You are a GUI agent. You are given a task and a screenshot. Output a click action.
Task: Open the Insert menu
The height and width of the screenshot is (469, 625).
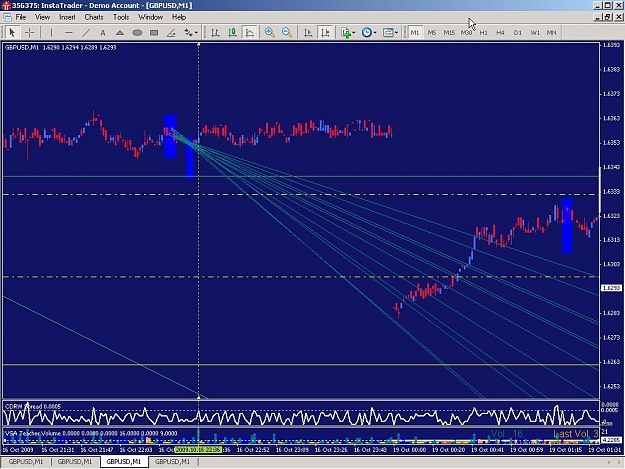[x=67, y=17]
